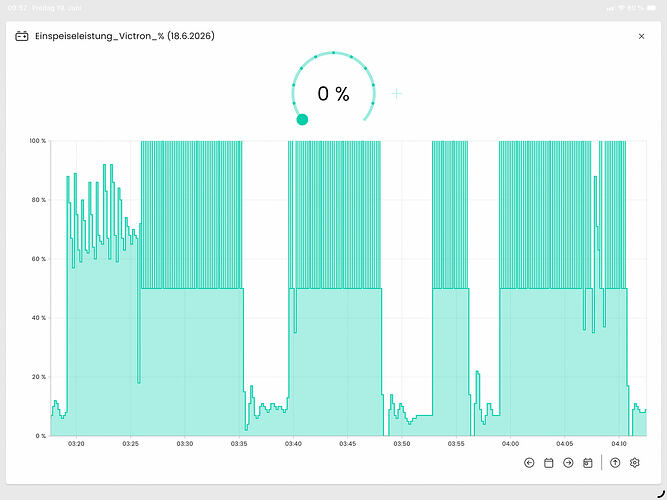Click the right end of the gauge arc

365,120
